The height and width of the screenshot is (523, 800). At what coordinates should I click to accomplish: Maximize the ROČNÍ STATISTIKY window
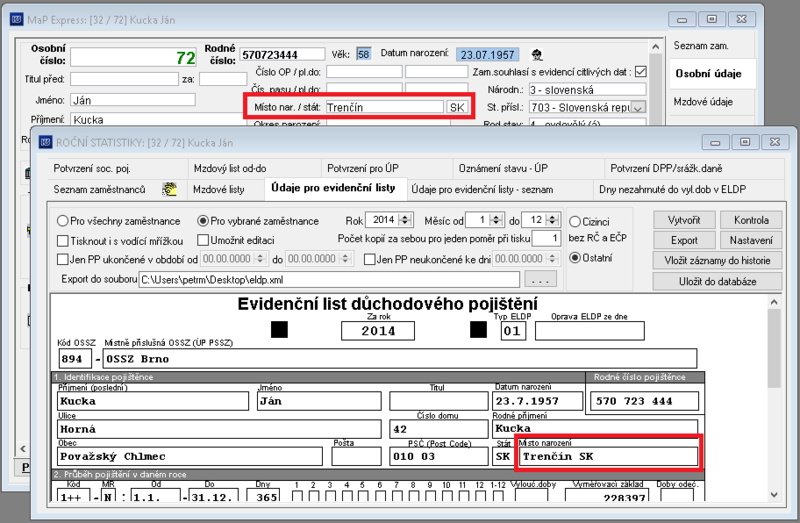point(745,142)
